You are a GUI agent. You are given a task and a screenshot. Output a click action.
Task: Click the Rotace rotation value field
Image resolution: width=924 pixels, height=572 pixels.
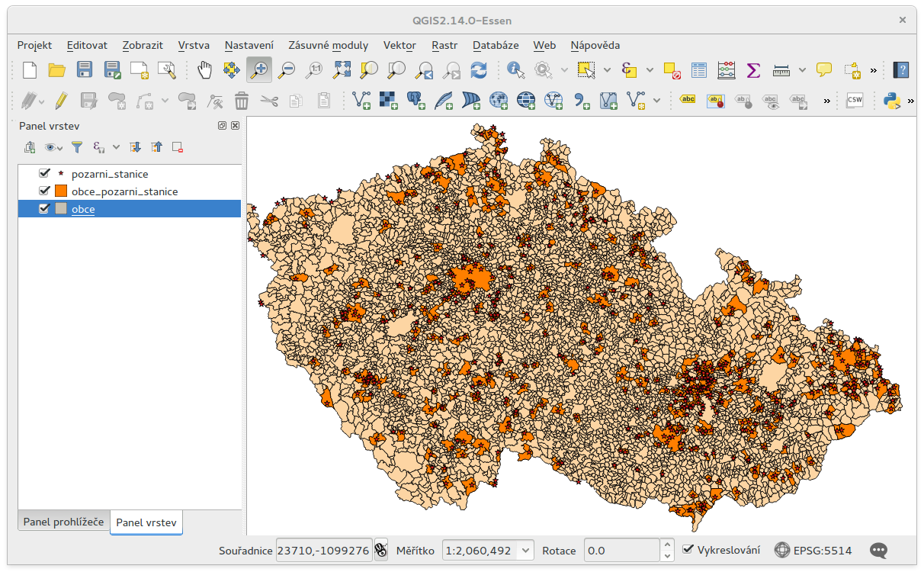tap(622, 550)
